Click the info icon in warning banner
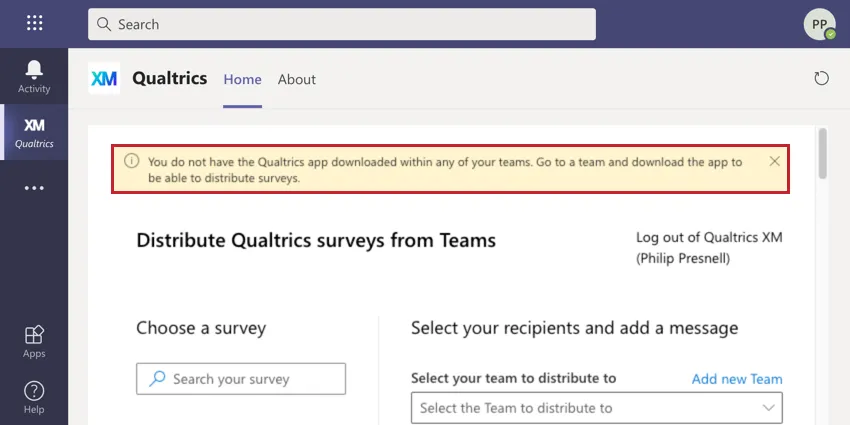 (x=131, y=162)
